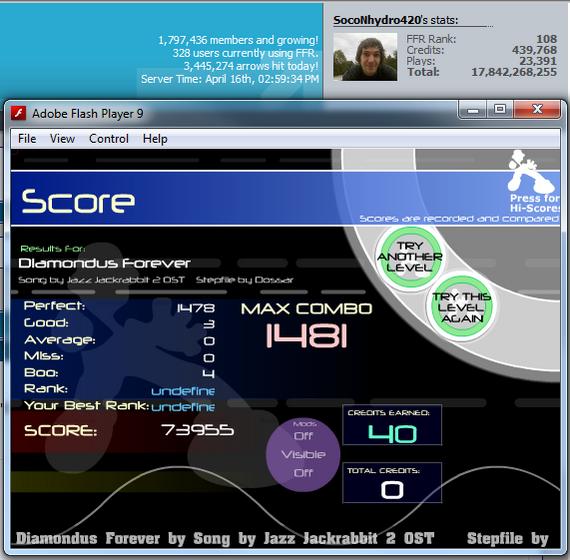
Task: Open the Help menu
Action: click(x=155, y=139)
